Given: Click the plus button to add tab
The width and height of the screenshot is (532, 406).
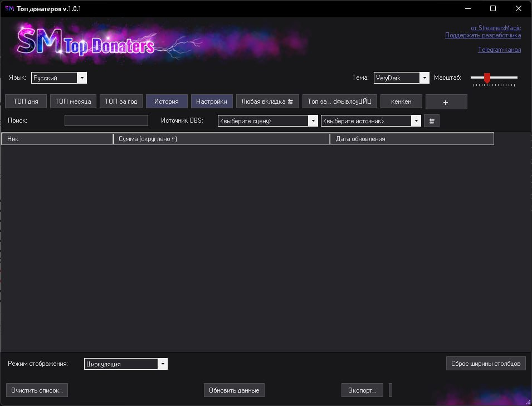Looking at the screenshot, I should (x=446, y=102).
